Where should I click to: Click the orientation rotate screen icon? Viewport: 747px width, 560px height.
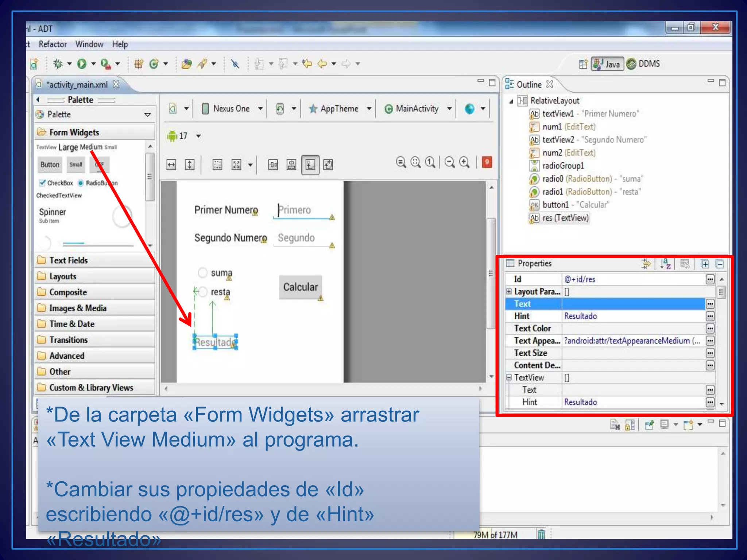(x=280, y=109)
